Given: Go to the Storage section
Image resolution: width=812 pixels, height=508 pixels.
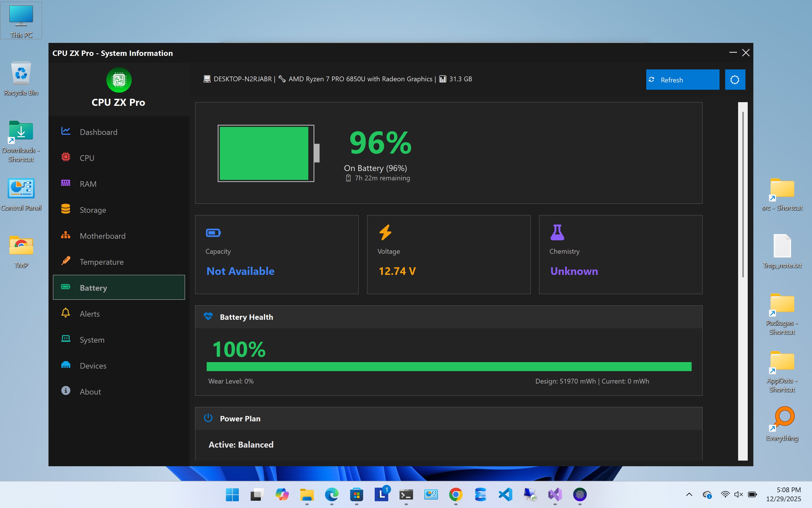Looking at the screenshot, I should [119, 210].
